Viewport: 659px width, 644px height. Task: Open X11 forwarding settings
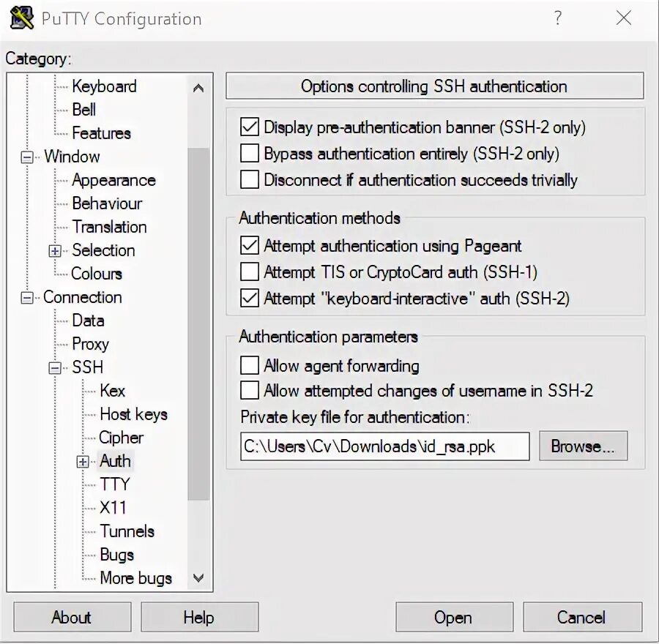[113, 509]
